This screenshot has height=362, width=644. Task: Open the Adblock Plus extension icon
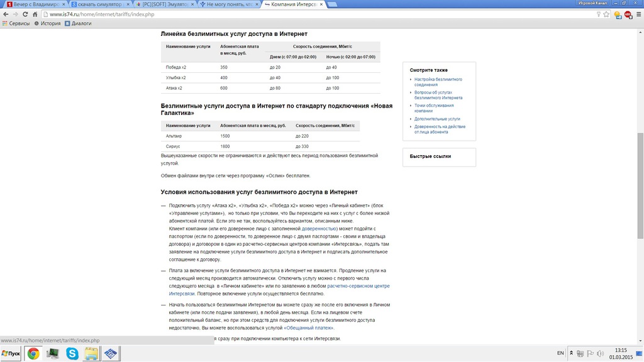pyautogui.click(x=628, y=14)
